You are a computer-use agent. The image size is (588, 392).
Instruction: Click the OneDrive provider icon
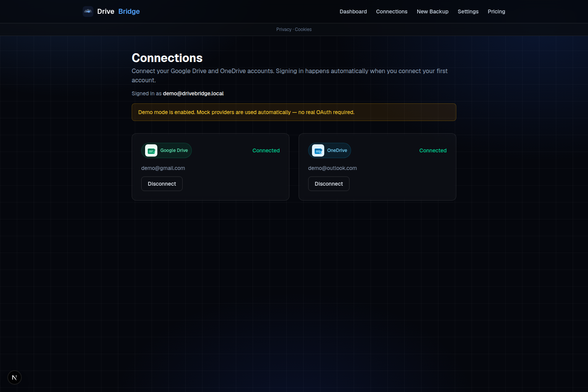[x=318, y=150]
